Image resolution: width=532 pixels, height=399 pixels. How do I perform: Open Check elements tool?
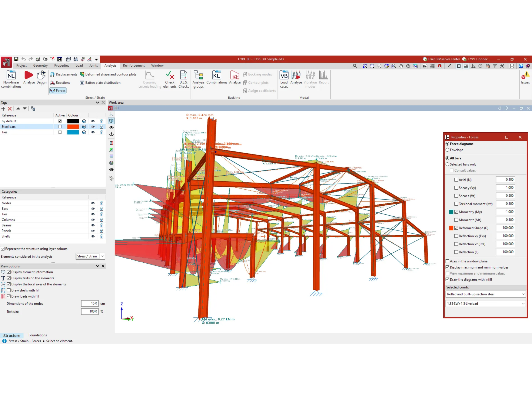(170, 76)
